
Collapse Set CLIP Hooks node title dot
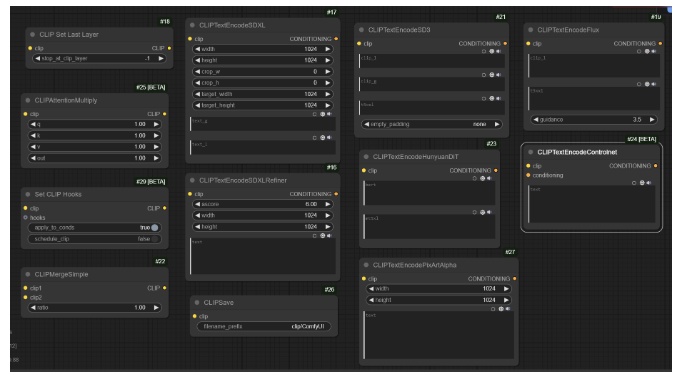point(28,194)
